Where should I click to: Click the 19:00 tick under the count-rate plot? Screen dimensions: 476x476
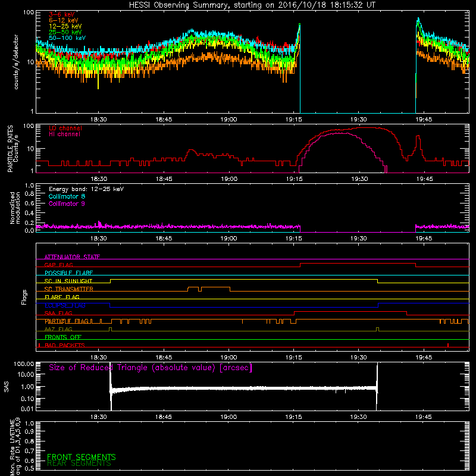coord(228,120)
